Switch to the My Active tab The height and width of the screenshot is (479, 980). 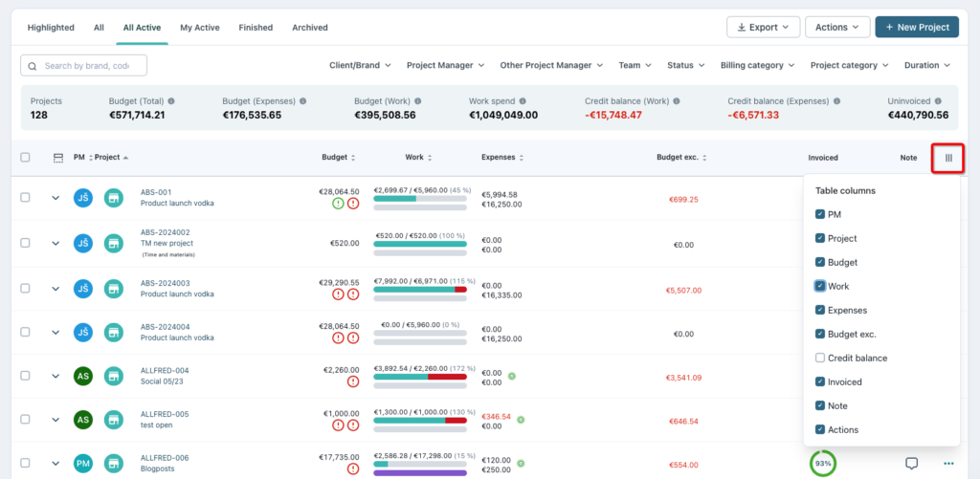(x=200, y=28)
